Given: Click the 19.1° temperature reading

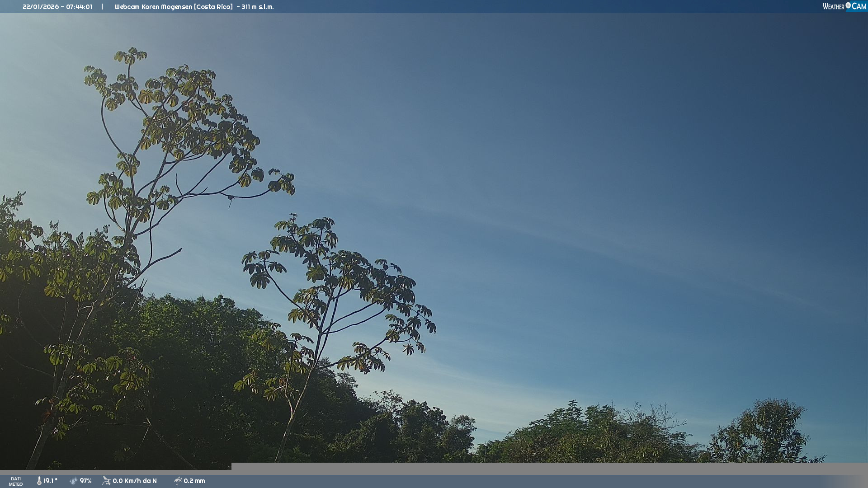Looking at the screenshot, I should (51, 481).
